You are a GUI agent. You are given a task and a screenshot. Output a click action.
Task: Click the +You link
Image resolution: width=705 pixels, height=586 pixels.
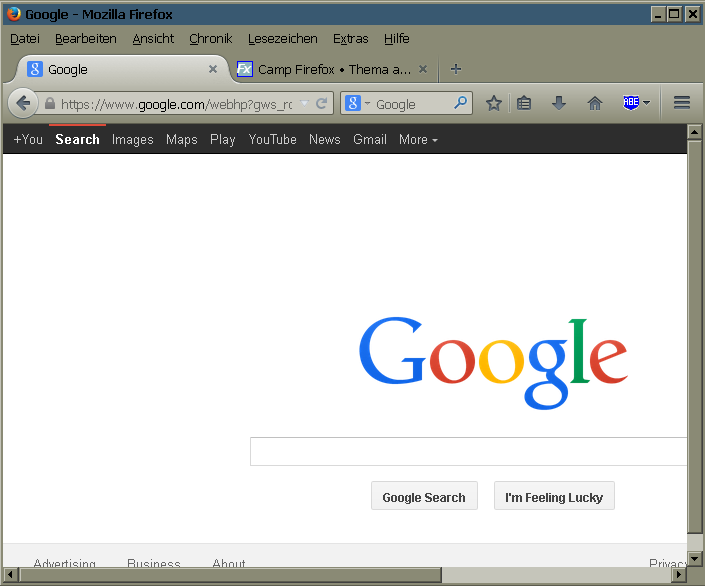28,139
